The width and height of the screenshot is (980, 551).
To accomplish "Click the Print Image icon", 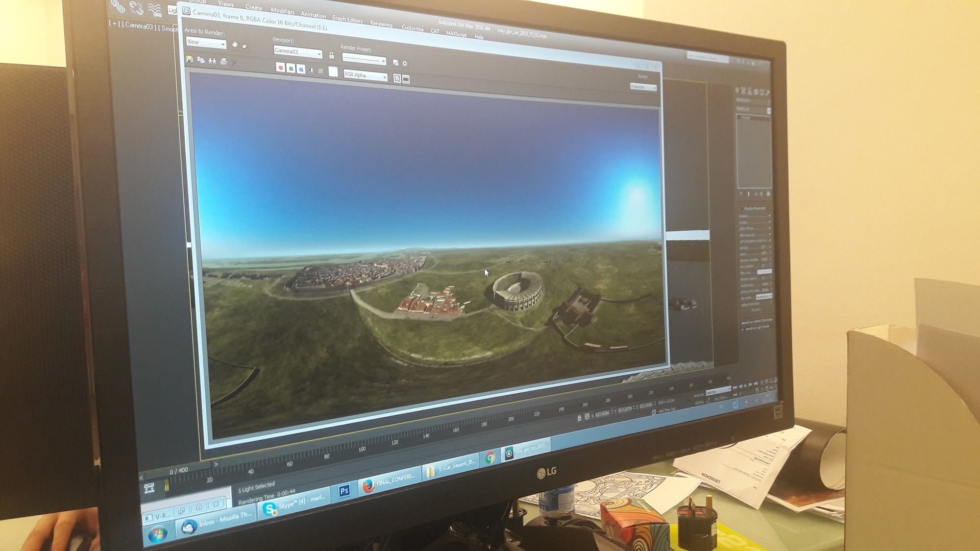I will 224,61.
